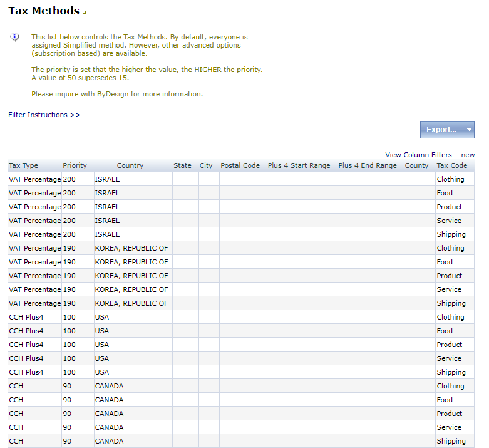Click the Plus 4 End Range header
This screenshot has height=448, width=489.
point(368,165)
